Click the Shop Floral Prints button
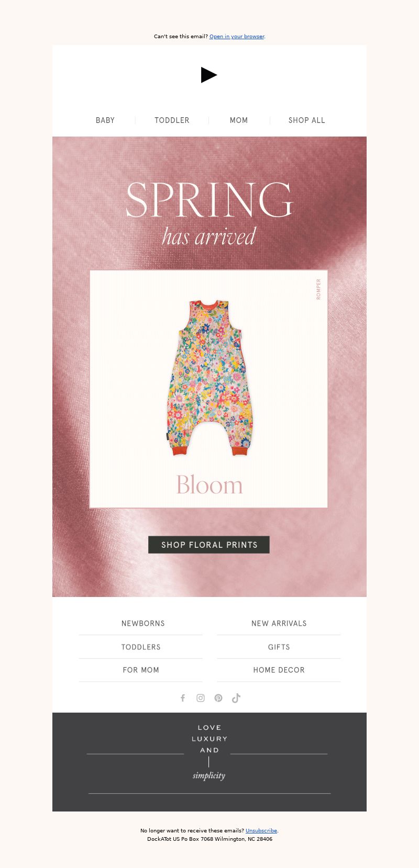This screenshot has height=868, width=419. (x=209, y=545)
